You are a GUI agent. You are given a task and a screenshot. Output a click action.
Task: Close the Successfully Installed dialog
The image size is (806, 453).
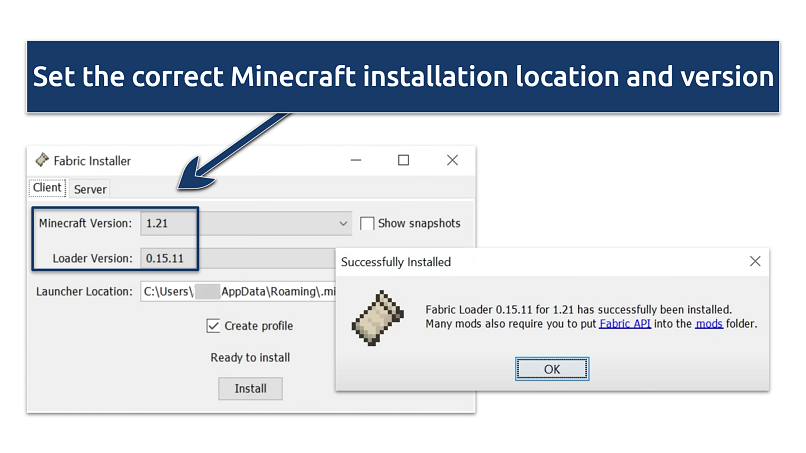pyautogui.click(x=755, y=262)
